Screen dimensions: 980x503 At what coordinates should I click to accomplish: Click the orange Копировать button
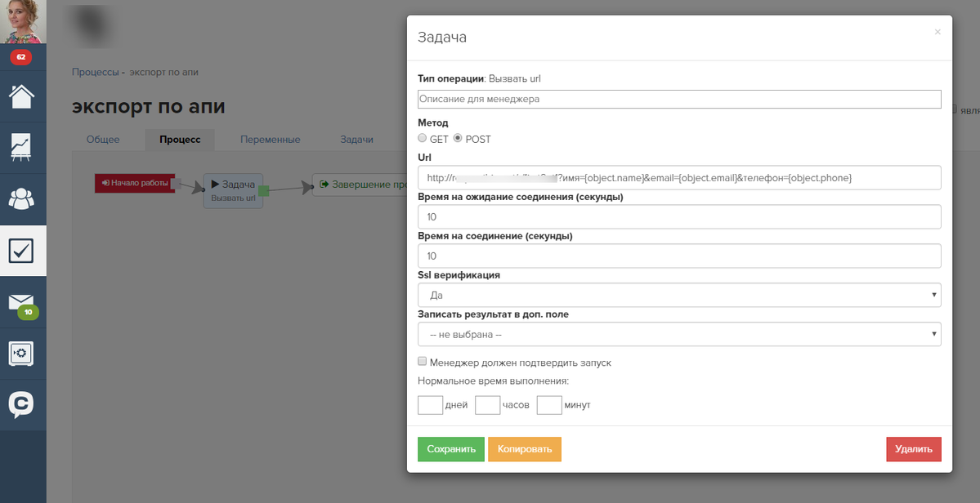[524, 449]
